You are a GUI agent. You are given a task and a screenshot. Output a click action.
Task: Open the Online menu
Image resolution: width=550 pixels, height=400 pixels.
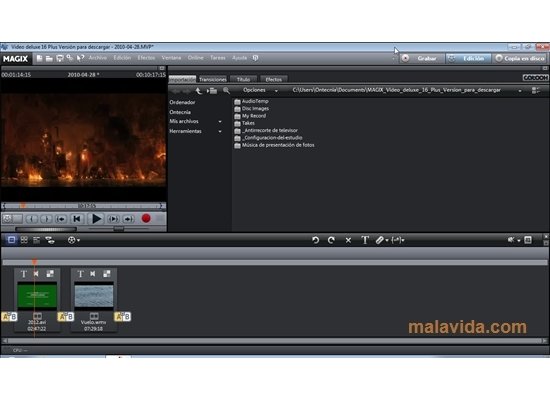195,58
